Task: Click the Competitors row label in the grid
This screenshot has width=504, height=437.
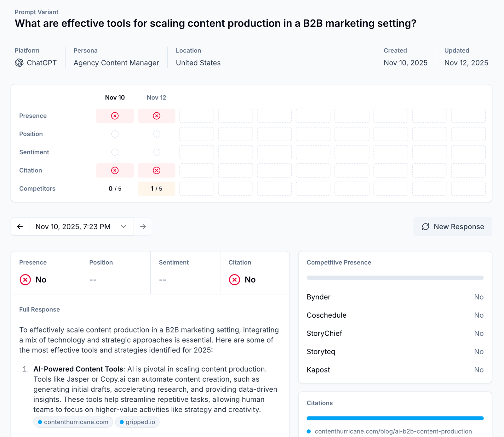Action: (37, 189)
